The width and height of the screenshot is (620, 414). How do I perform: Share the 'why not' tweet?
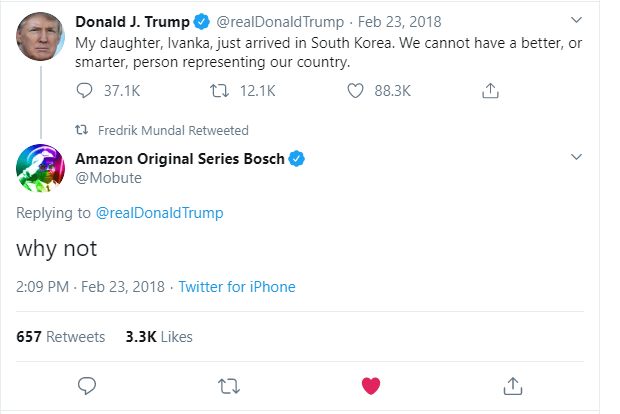[x=513, y=386]
